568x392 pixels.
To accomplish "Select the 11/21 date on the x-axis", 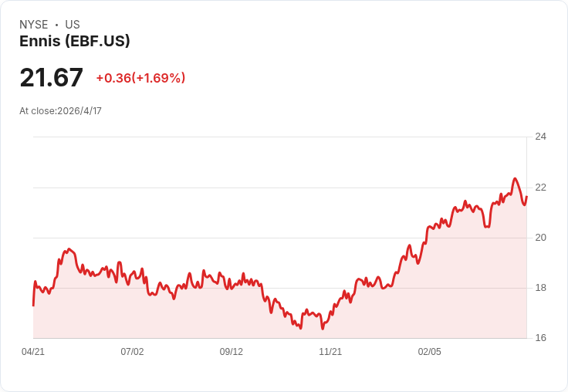I will coord(330,352).
